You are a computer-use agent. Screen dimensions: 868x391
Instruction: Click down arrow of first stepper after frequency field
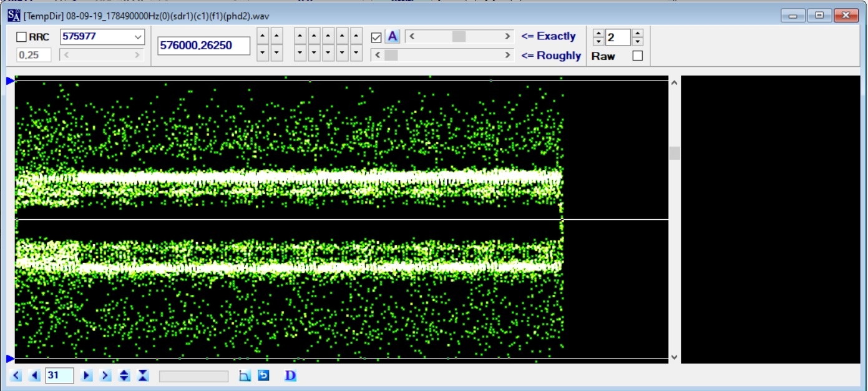[263, 53]
